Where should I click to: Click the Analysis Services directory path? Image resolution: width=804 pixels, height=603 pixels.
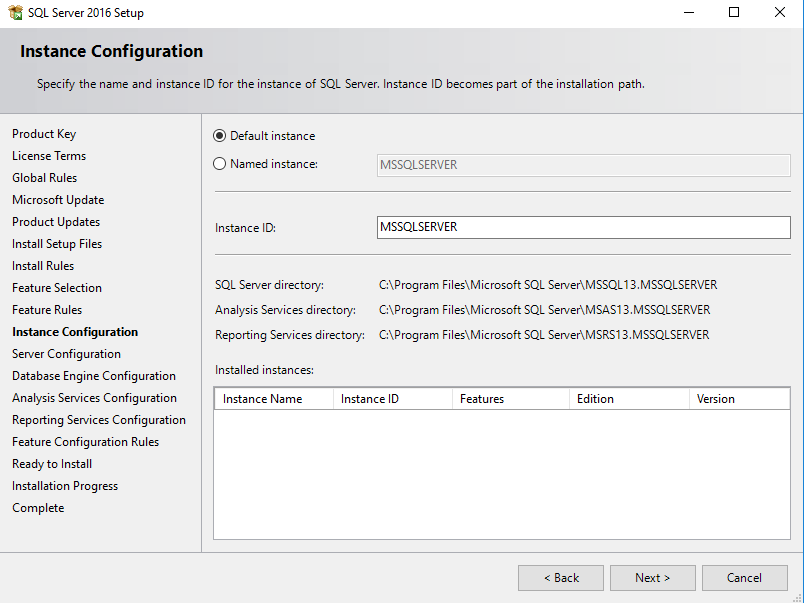click(545, 310)
